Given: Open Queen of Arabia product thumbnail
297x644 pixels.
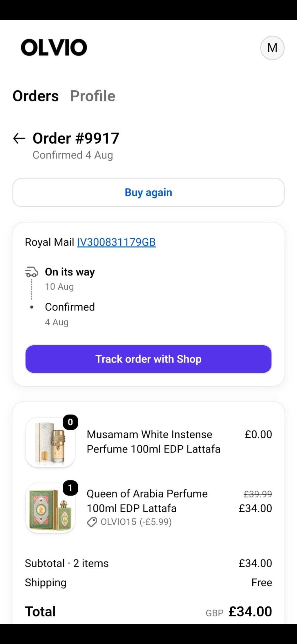Looking at the screenshot, I should 50,508.
